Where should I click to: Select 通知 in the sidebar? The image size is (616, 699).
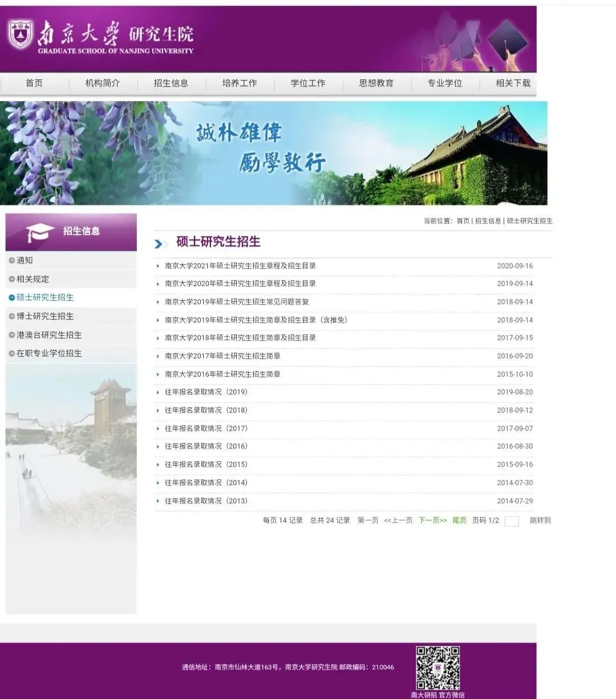click(25, 260)
